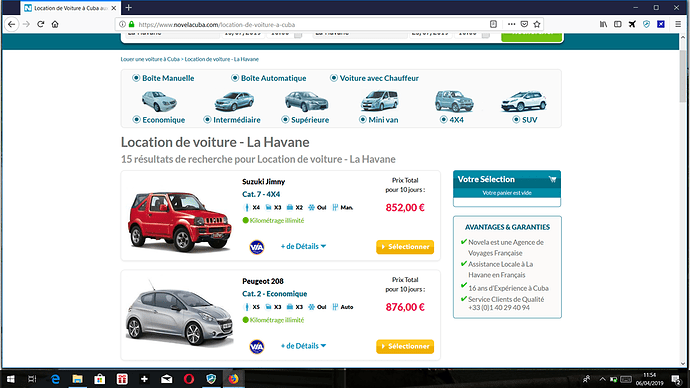Viewport: 690px width, 388px height.
Task: Select Boîte Manuelle radio option
Action: click(x=136, y=78)
